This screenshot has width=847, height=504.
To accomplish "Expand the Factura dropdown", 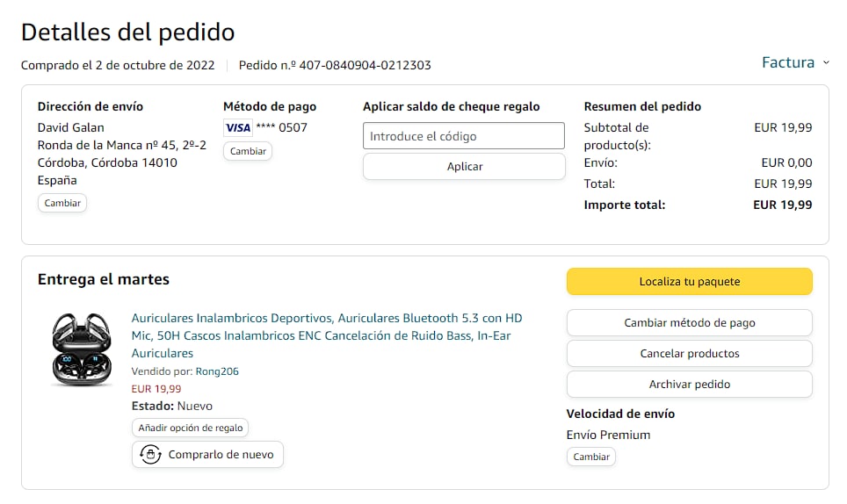I will [x=787, y=62].
